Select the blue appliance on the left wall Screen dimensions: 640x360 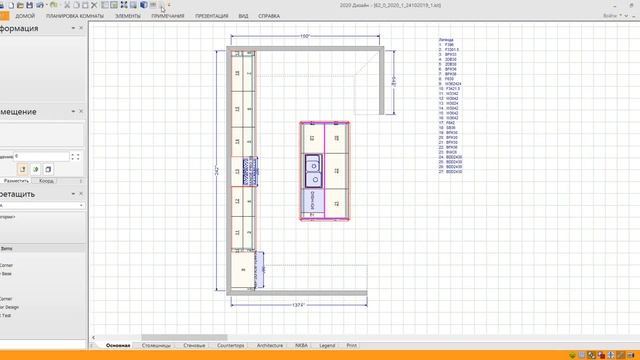click(x=250, y=171)
